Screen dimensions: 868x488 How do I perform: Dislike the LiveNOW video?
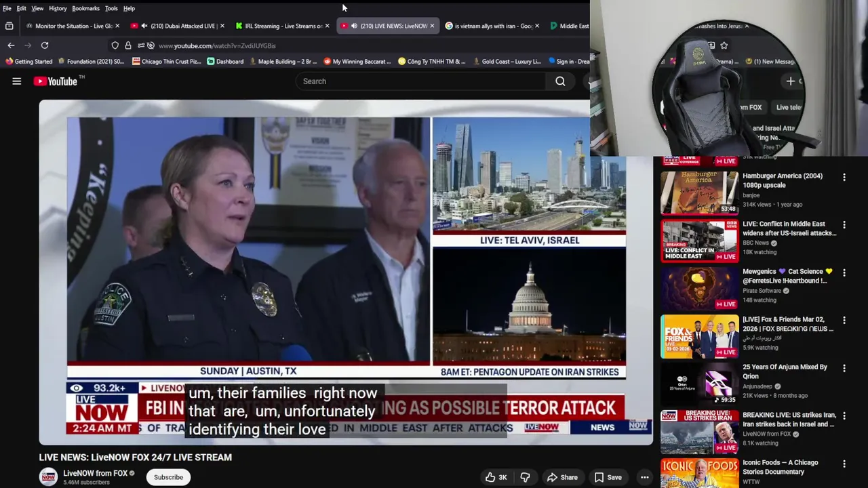point(525,477)
